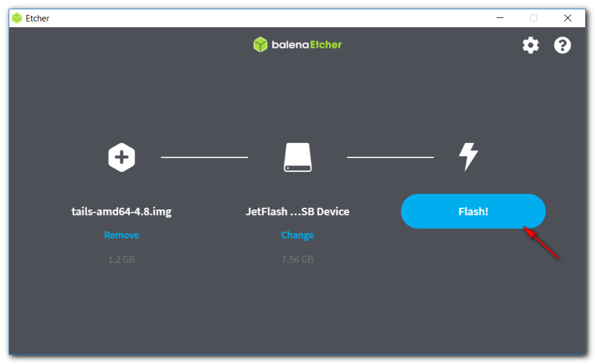Click the balenaEtcher wordmark text

pyautogui.click(x=306, y=45)
